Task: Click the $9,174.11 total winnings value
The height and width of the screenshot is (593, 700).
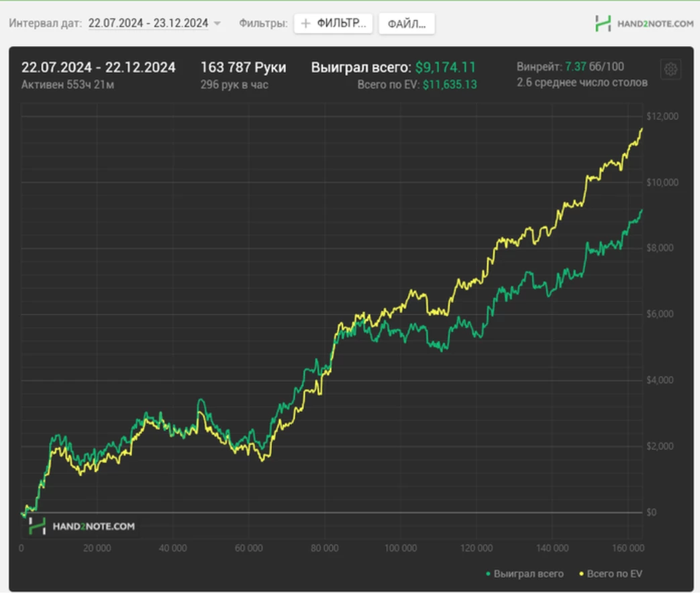Action: pos(445,67)
